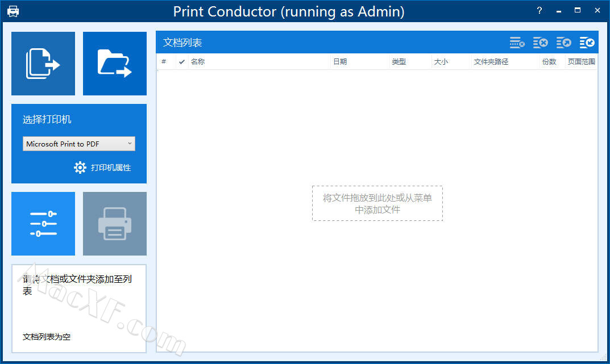Click the gear icon beside 打印机属性
The width and height of the screenshot is (610, 364).
click(80, 168)
